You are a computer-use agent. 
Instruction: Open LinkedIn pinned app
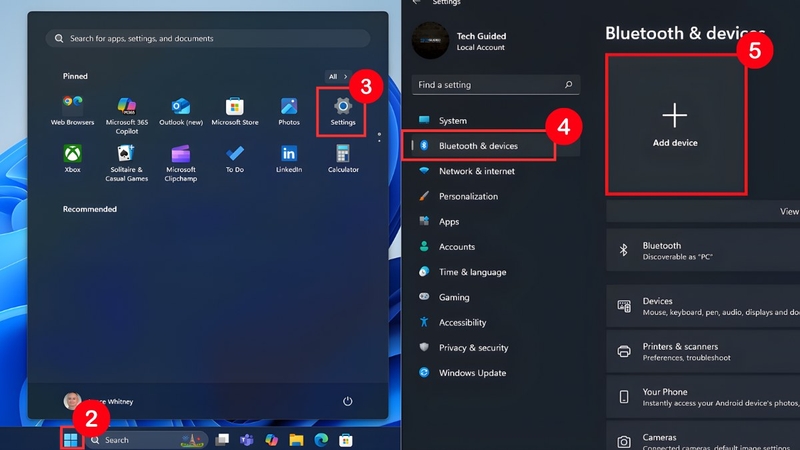(x=289, y=158)
